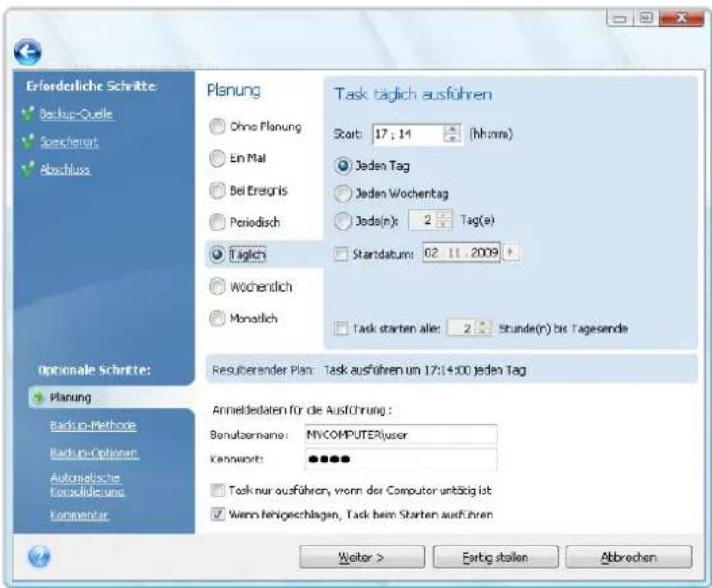Click Startdatum date field

(x=461, y=252)
